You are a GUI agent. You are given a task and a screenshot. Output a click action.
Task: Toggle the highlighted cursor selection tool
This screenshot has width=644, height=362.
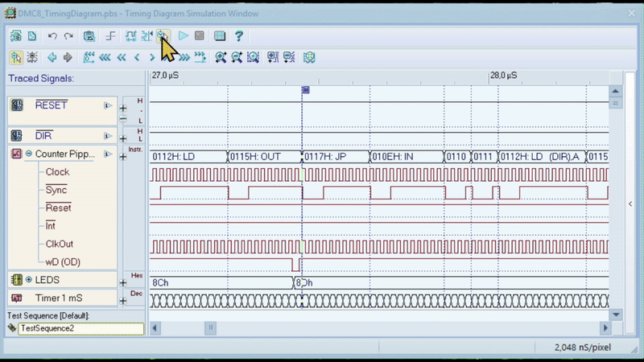[x=16, y=57]
